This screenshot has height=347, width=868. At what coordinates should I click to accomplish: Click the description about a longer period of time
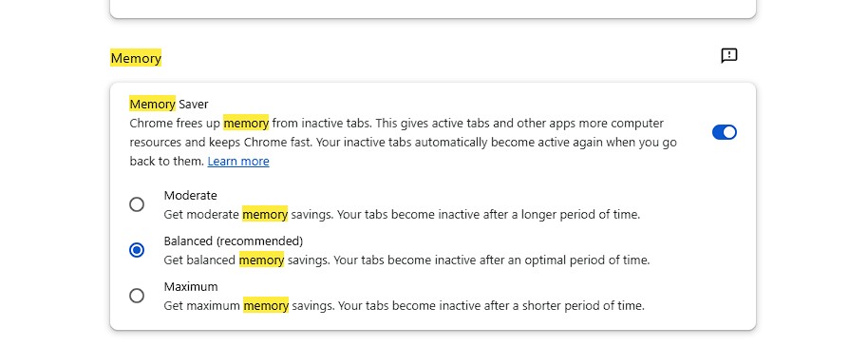[402, 215]
